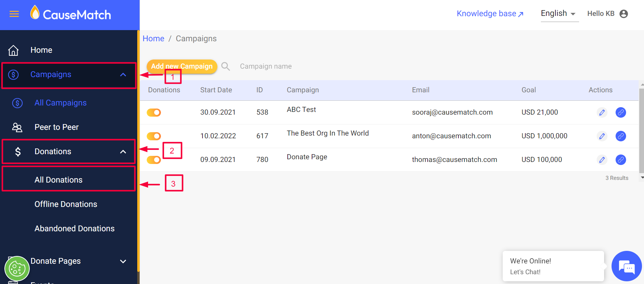Click the search magnifier icon

225,66
